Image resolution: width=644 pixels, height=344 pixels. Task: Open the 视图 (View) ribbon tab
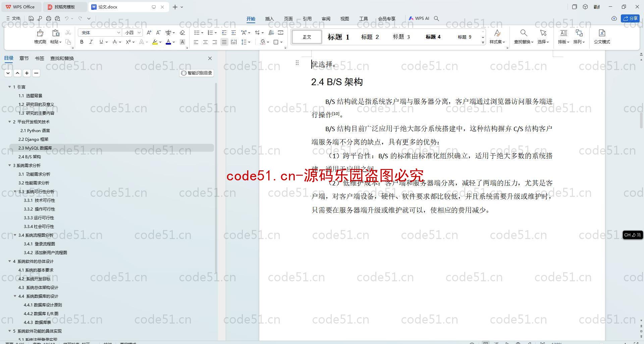tap(344, 19)
